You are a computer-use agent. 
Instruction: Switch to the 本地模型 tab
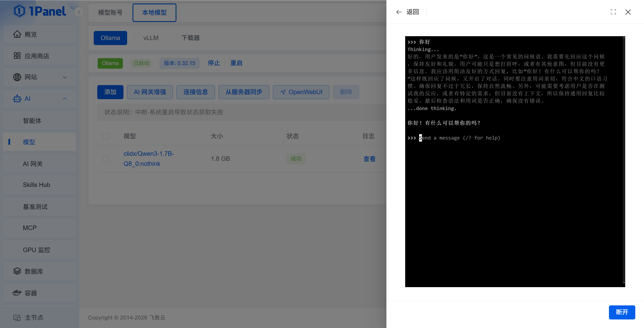click(x=154, y=13)
